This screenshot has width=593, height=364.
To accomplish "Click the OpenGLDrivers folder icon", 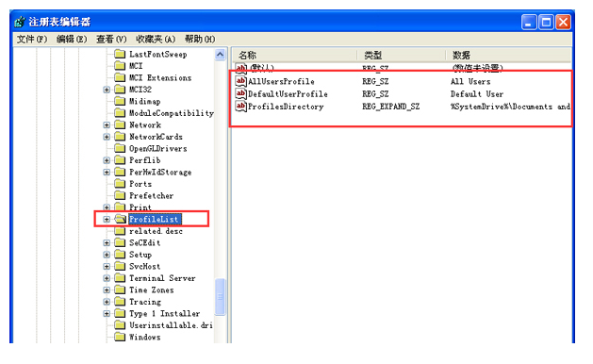I will point(120,148).
